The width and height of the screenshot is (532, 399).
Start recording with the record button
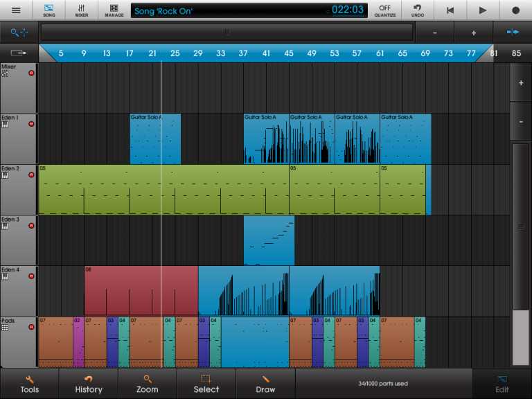point(515,10)
